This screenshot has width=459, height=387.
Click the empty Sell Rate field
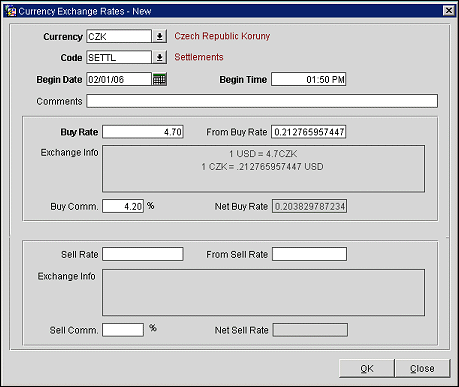tap(143, 254)
